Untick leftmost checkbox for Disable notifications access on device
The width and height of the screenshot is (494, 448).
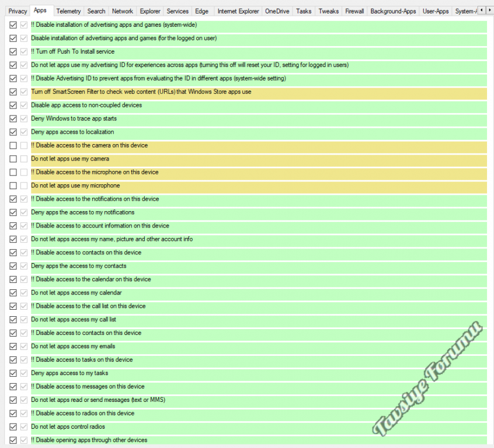click(x=13, y=199)
